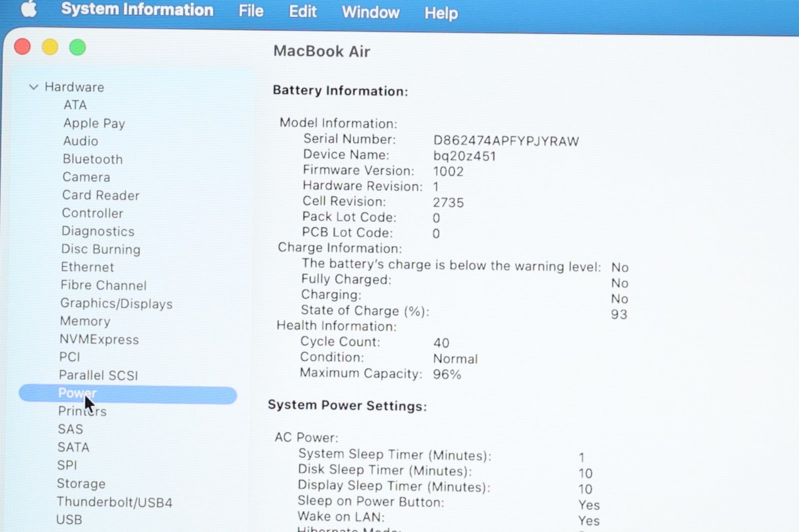The height and width of the screenshot is (532, 799).
Task: Select Bluetooth in the sidebar
Action: click(x=93, y=159)
